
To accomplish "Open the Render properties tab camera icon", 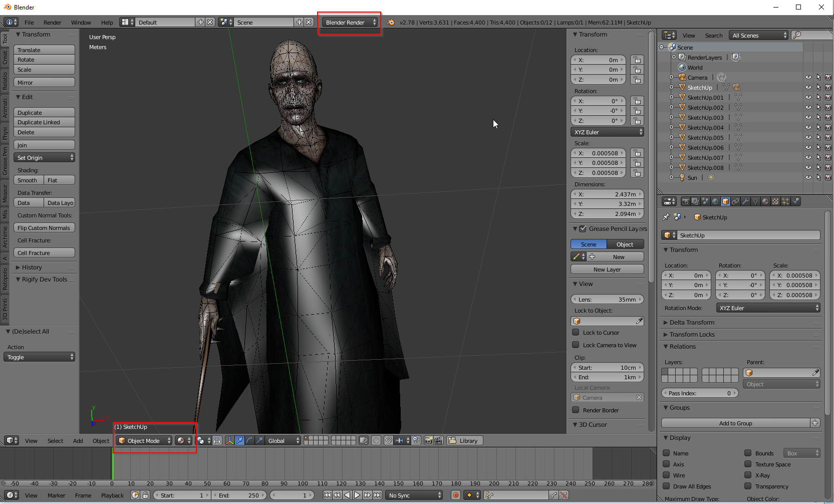I will (x=685, y=201).
